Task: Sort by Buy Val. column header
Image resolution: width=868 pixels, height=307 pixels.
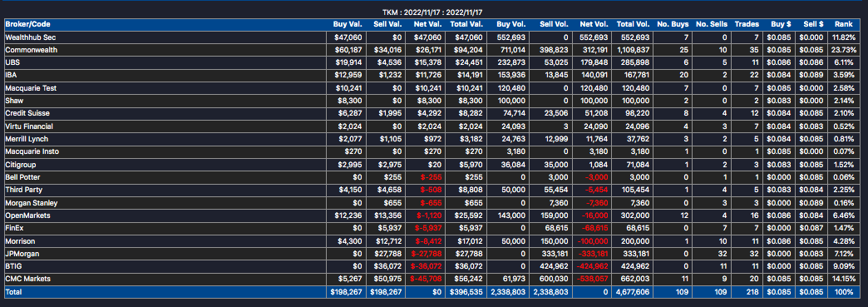Action: coord(347,24)
